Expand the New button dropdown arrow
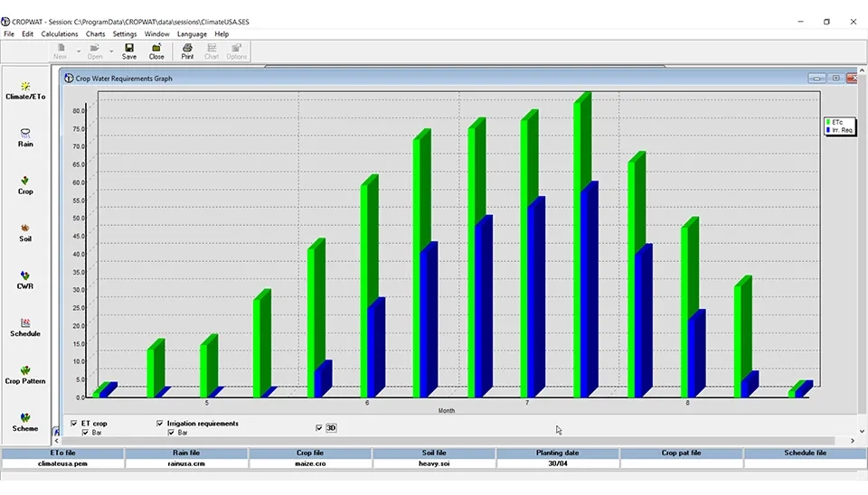Image resolution: width=868 pixels, height=495 pixels. coord(78,51)
